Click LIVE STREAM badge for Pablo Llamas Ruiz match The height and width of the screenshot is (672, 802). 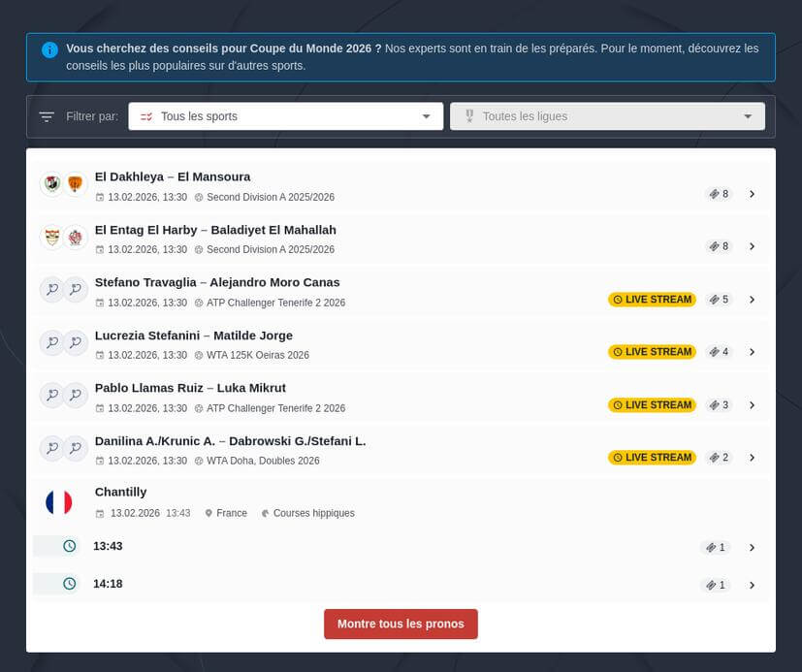point(652,405)
